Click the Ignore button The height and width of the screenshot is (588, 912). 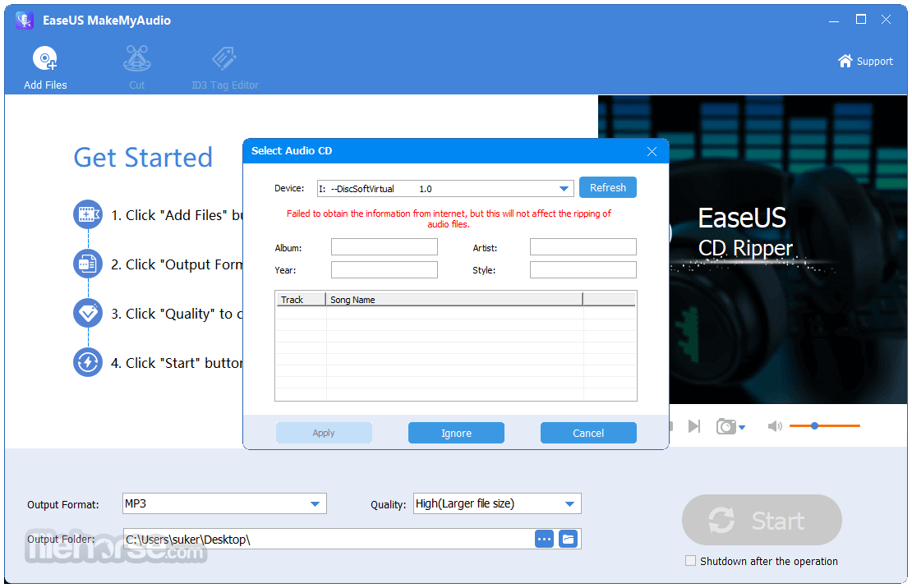456,433
